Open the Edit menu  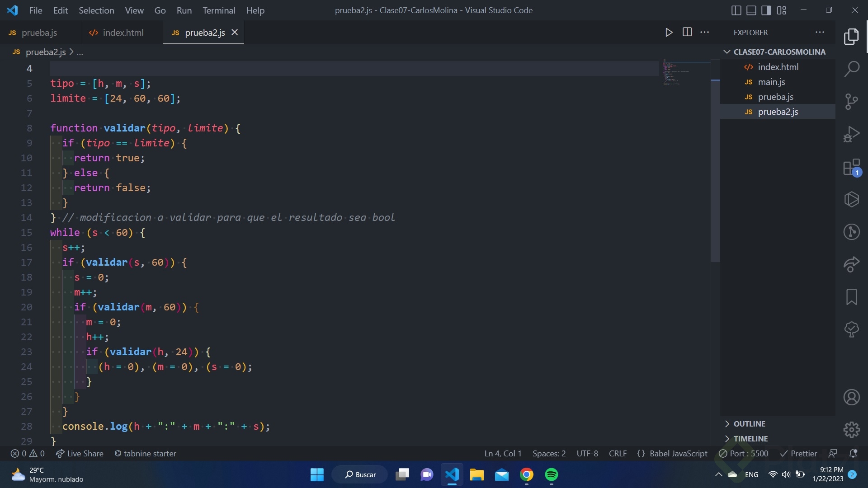[61, 10]
